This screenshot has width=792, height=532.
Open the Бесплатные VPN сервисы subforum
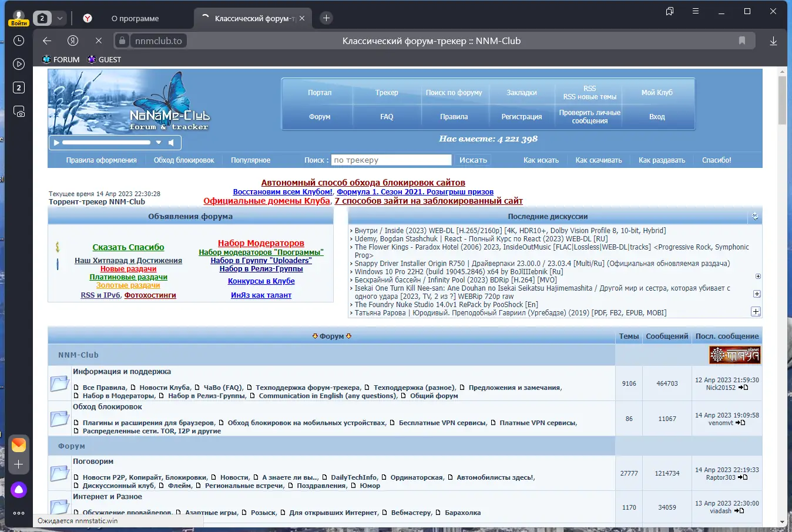[x=442, y=423]
